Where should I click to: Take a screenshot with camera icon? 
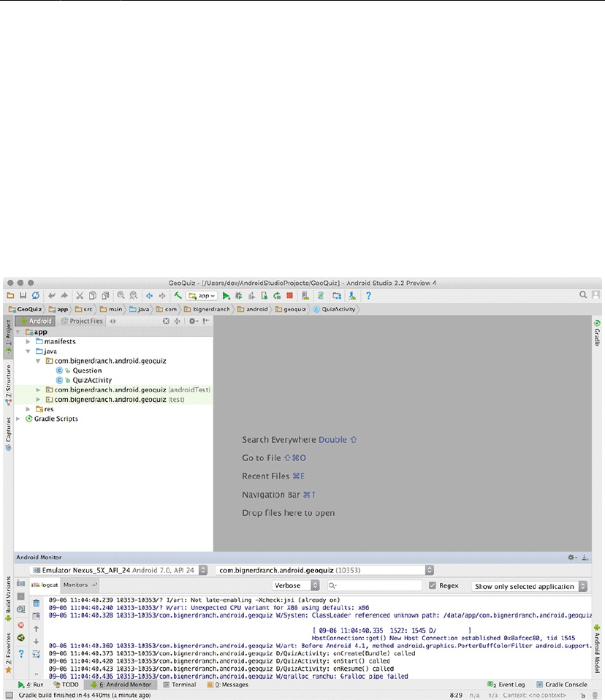click(x=21, y=584)
